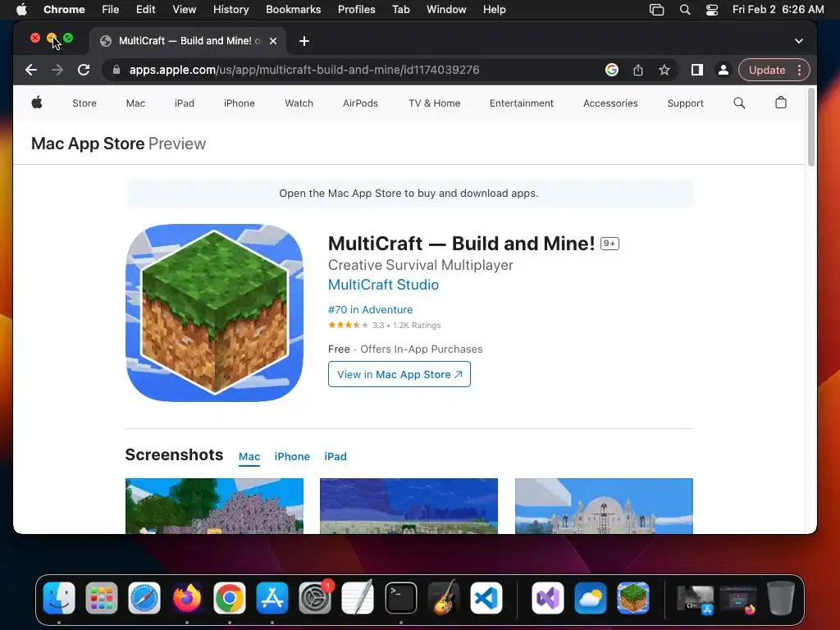The height and width of the screenshot is (630, 840).
Task: Open the third screenshot with castle
Action: pos(604,505)
